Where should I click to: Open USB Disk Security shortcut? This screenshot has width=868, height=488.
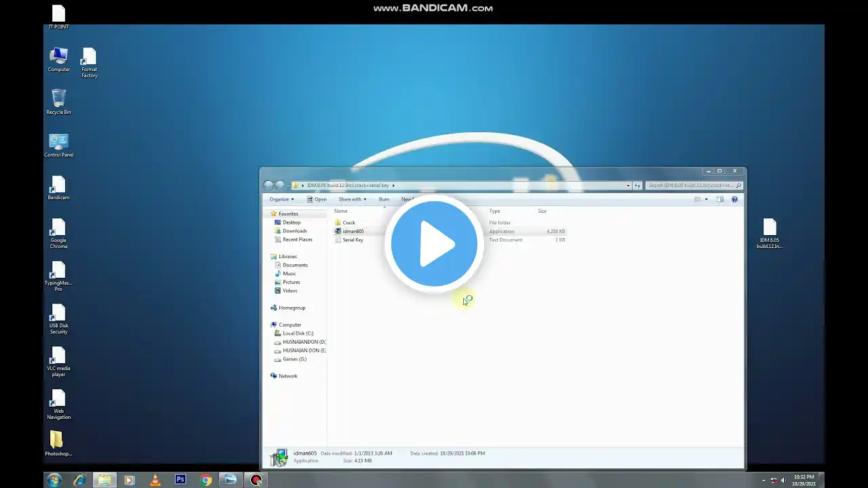tap(58, 319)
